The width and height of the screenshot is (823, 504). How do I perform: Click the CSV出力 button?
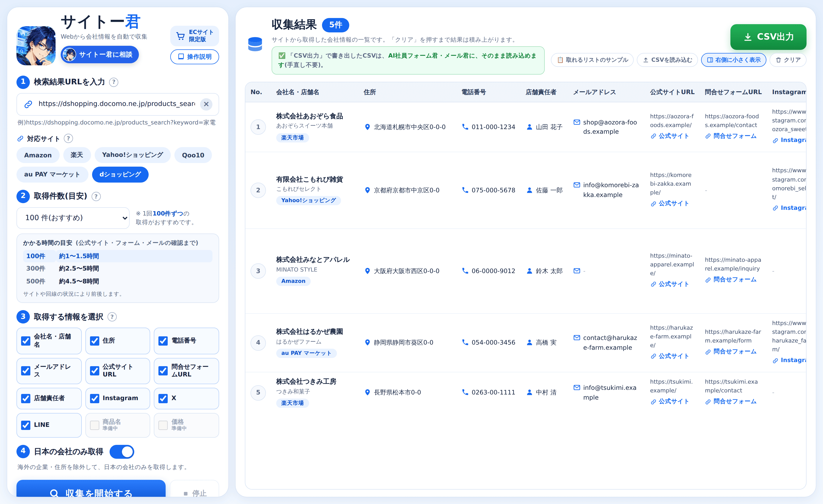pos(768,37)
